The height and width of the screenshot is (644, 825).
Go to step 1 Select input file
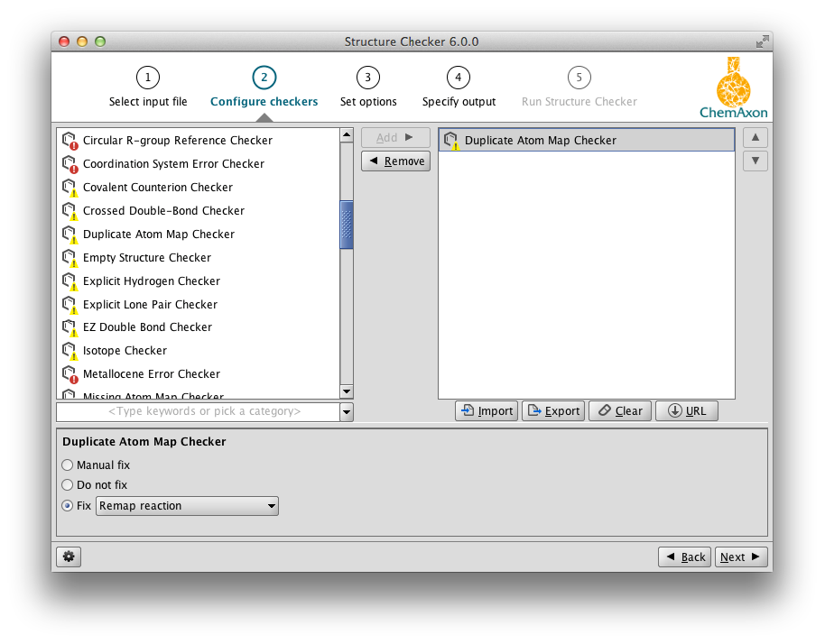tap(148, 87)
